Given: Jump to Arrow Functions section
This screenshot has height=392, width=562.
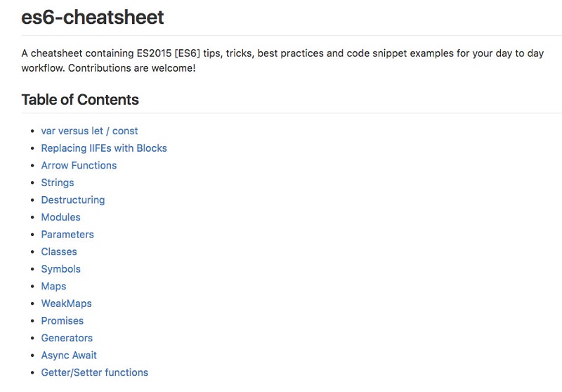Looking at the screenshot, I should (79, 166).
